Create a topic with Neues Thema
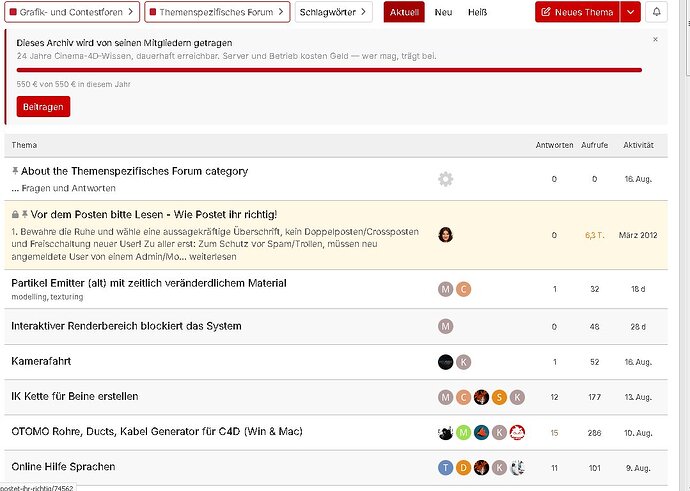 tap(577, 12)
